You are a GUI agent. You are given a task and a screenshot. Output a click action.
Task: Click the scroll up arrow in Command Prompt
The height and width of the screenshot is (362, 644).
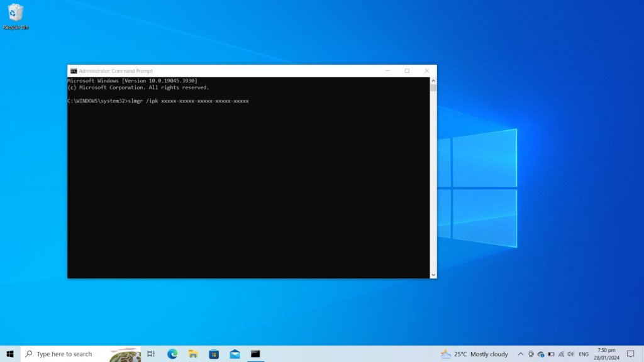[433, 81]
